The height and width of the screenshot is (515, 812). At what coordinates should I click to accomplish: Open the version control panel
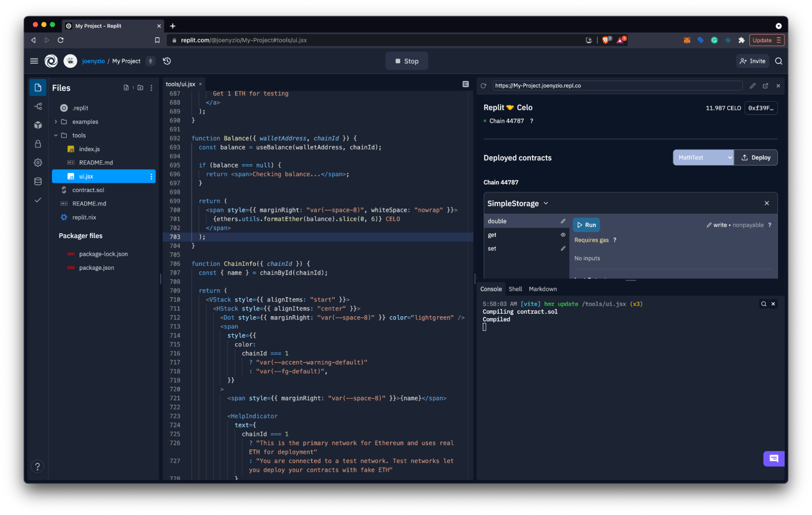(x=38, y=106)
